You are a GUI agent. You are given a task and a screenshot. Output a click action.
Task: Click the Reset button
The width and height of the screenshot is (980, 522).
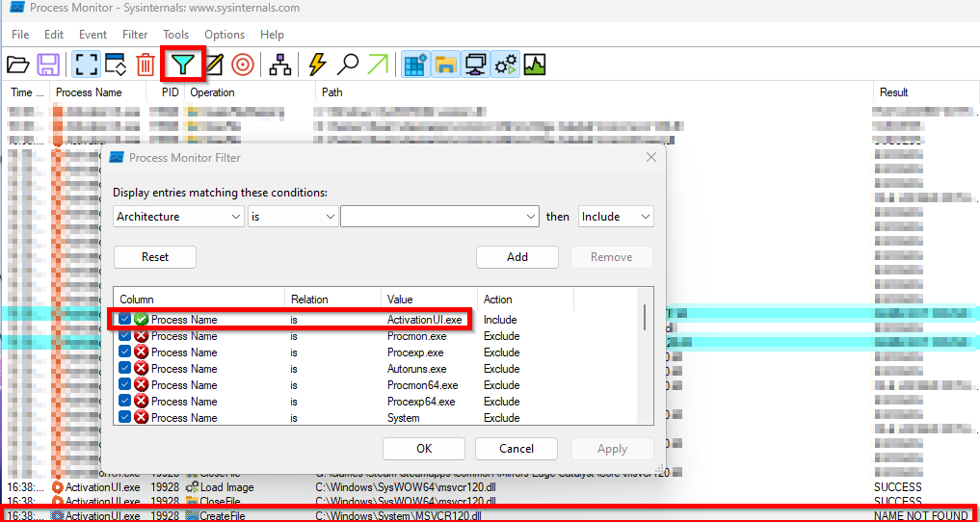pos(155,256)
